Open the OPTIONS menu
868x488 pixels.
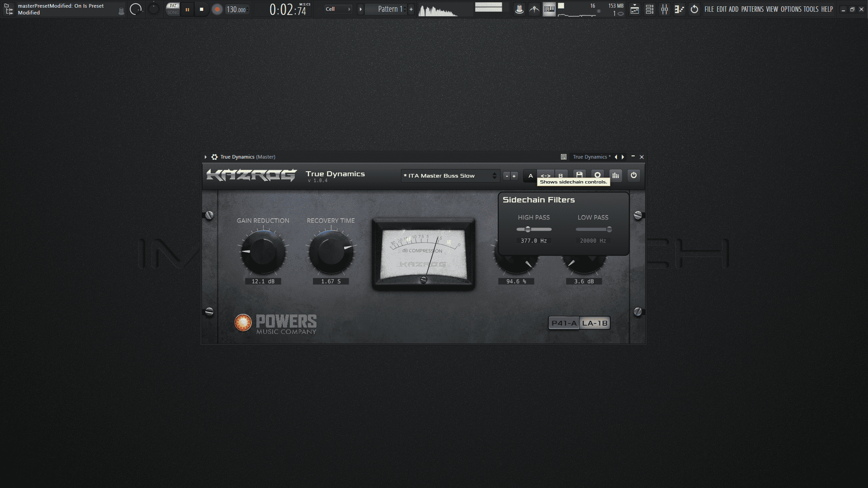point(791,9)
